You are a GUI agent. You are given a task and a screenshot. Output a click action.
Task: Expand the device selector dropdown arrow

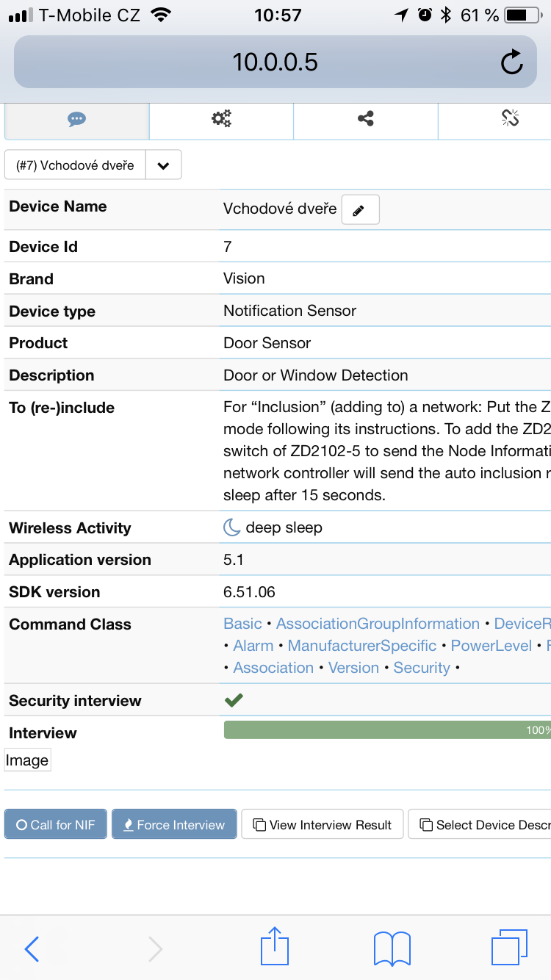(163, 165)
